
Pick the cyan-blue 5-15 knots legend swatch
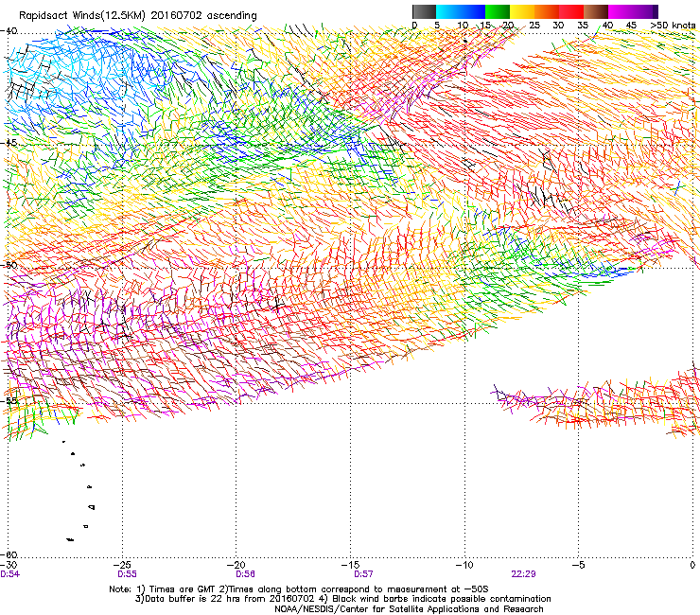coord(461,12)
